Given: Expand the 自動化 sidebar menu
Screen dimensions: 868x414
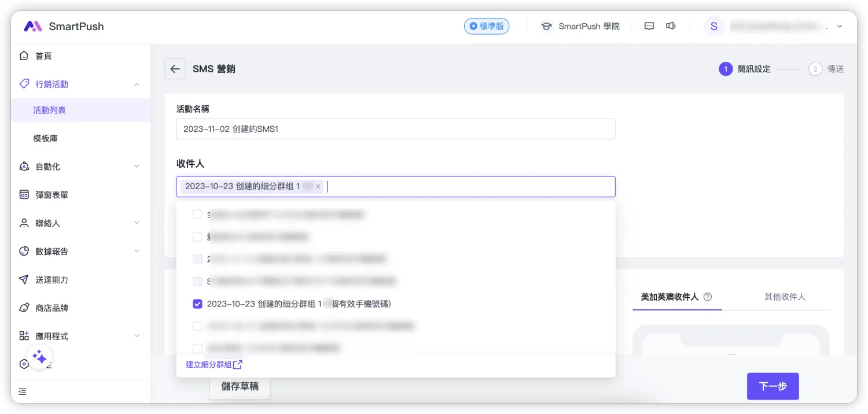Looking at the screenshot, I should pos(137,167).
